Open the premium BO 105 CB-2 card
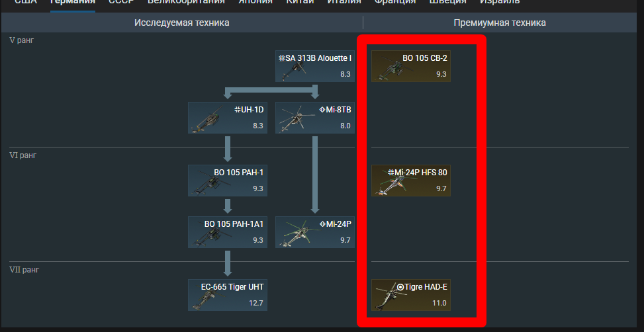The image size is (644, 332). tap(411, 66)
